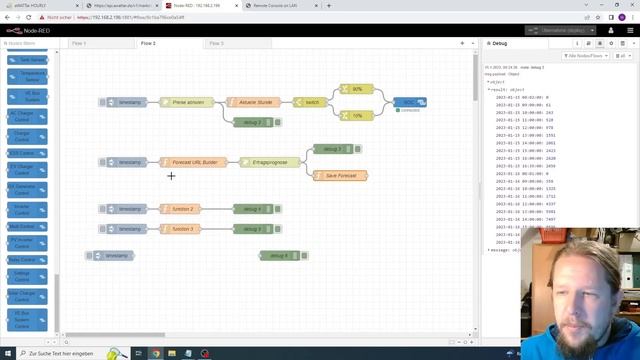Click the canvas horizontal scrollbar thumb
The height and width of the screenshot is (360, 640).
[115, 335]
